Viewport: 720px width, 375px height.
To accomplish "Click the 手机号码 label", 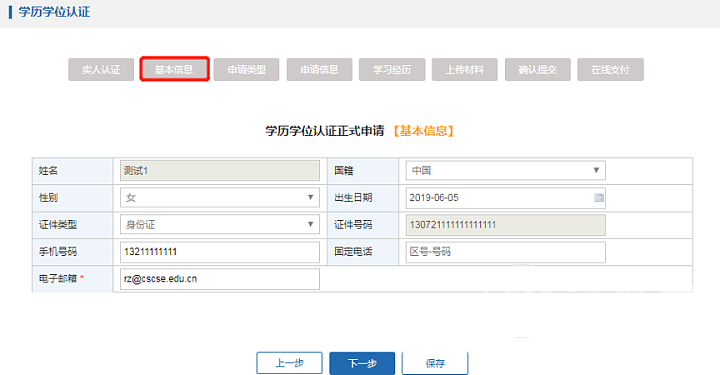I will pyautogui.click(x=58, y=252).
